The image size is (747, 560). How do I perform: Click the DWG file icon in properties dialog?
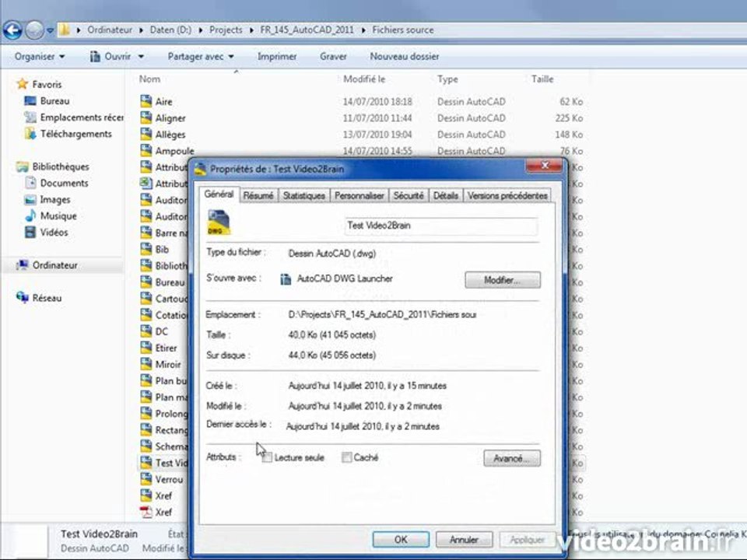point(219,223)
